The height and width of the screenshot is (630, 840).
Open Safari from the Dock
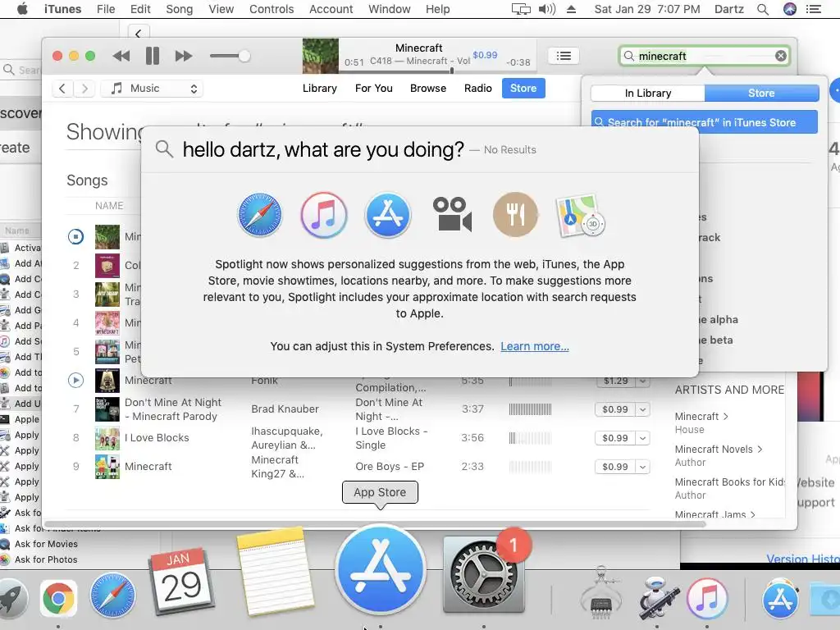pyautogui.click(x=112, y=596)
